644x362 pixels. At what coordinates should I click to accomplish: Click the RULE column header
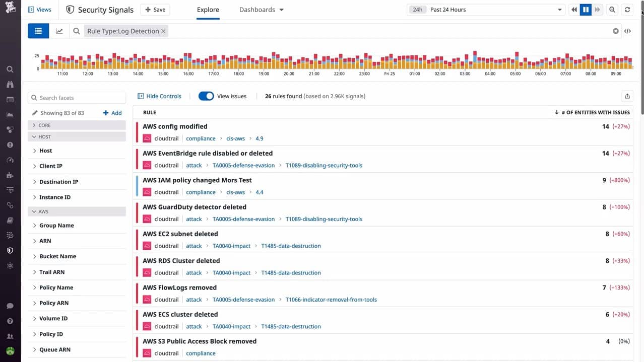149,112
